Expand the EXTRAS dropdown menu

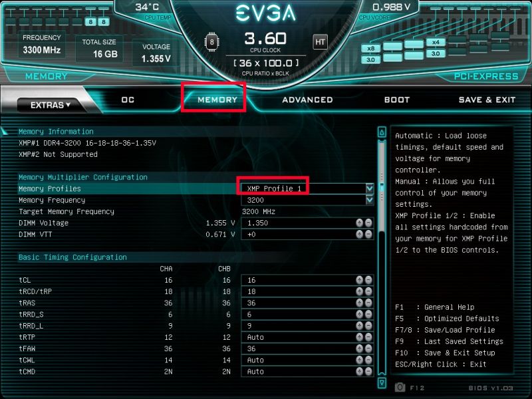(51, 105)
